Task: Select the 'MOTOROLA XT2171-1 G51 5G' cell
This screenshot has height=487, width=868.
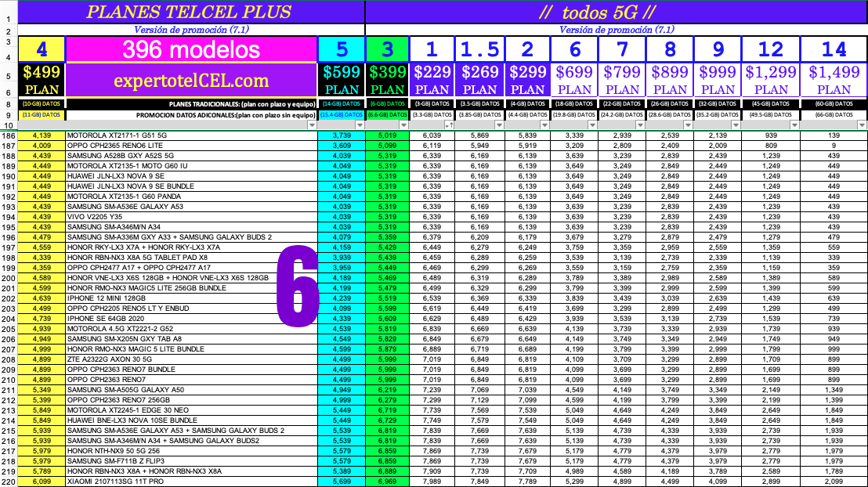Action: tap(191, 135)
